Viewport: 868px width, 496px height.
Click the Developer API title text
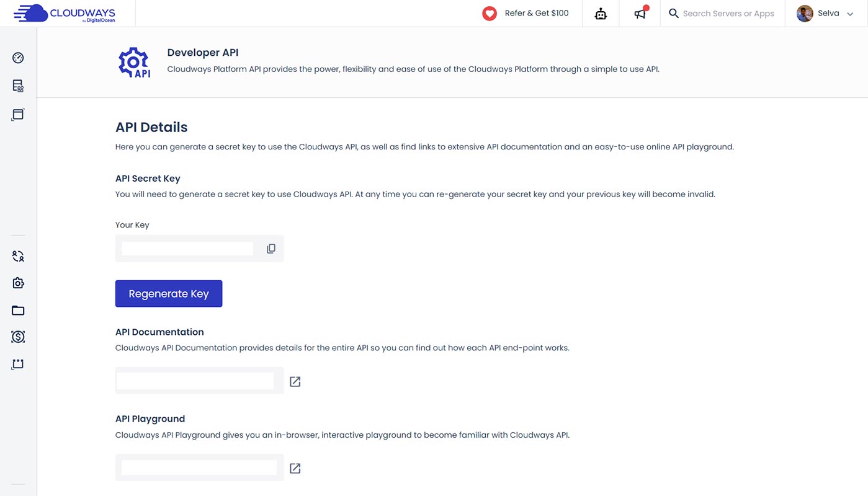pos(203,53)
